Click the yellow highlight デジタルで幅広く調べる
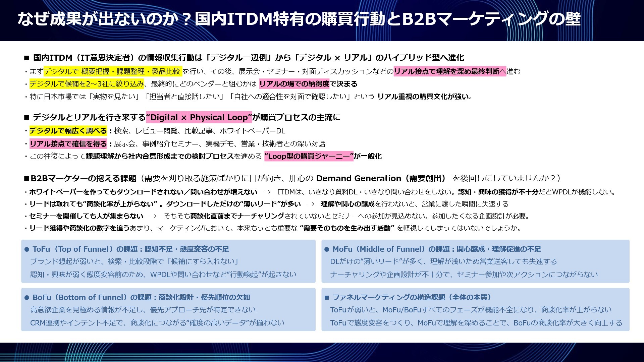The height and width of the screenshot is (362, 644). pyautogui.click(x=68, y=131)
